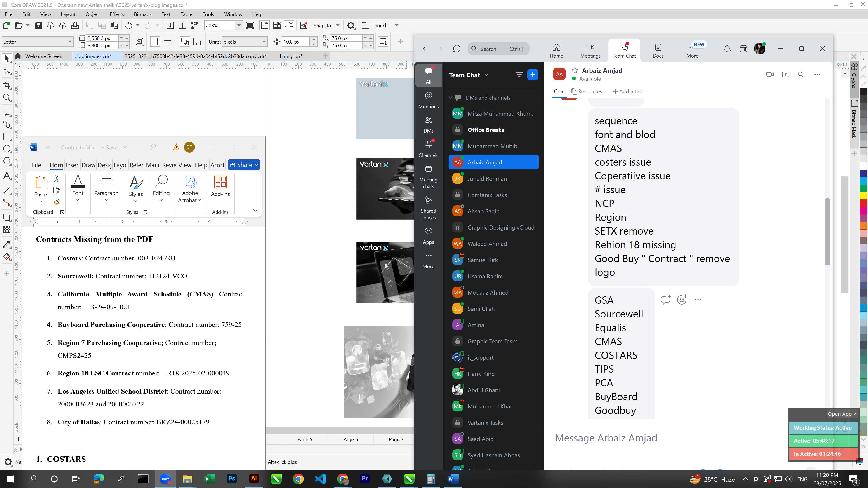This screenshot has height=488, width=868.
Task: Select the Pick tool in CorelDRAW toolbox
Action: pos(7,59)
